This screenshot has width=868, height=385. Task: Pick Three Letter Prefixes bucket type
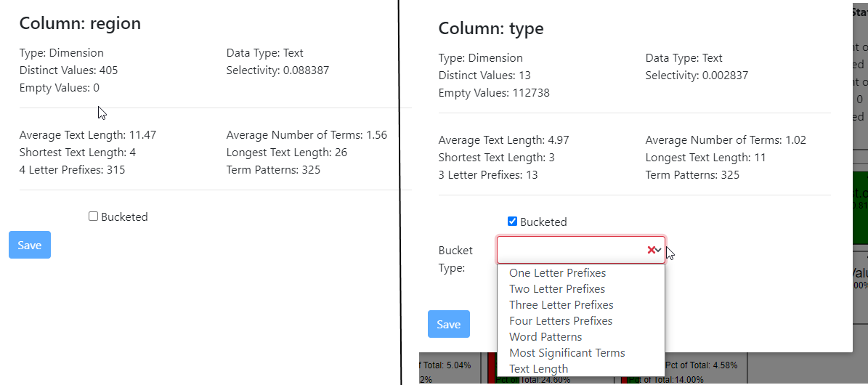tap(561, 305)
